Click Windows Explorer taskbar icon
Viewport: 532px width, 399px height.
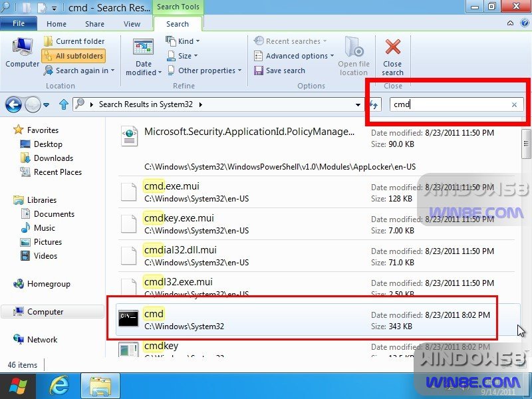[100, 386]
